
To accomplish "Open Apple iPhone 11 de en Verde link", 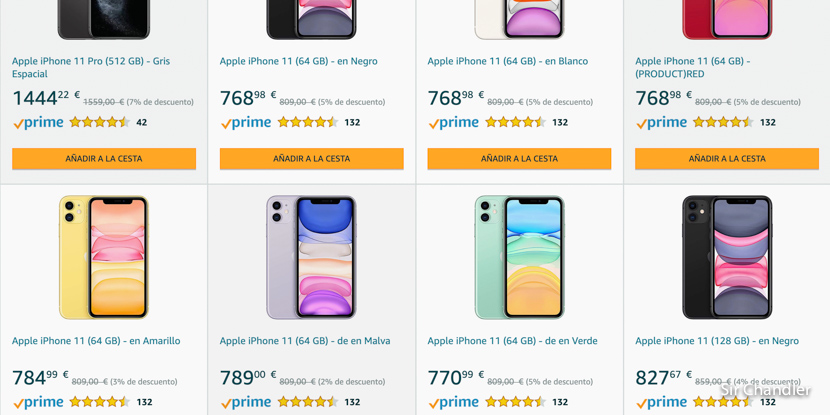I will click(x=512, y=341).
